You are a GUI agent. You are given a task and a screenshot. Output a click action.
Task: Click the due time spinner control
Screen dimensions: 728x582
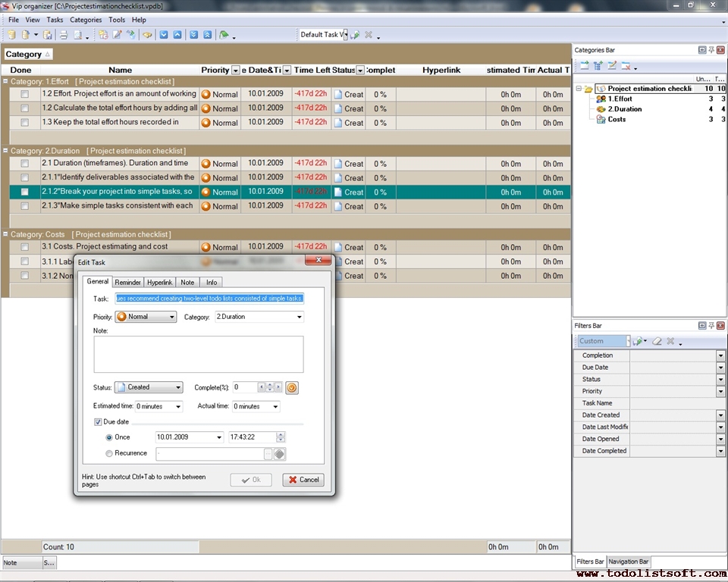(x=281, y=437)
